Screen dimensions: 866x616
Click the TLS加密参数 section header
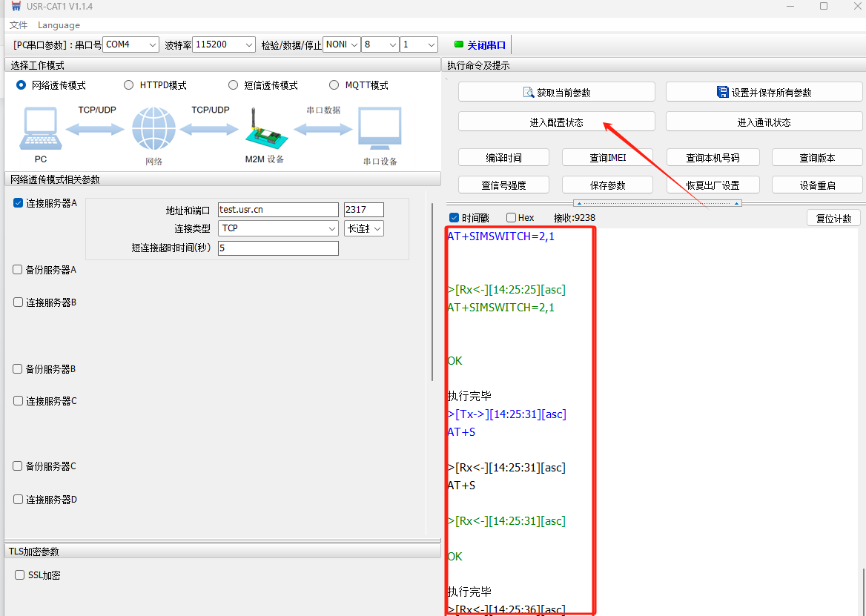222,551
